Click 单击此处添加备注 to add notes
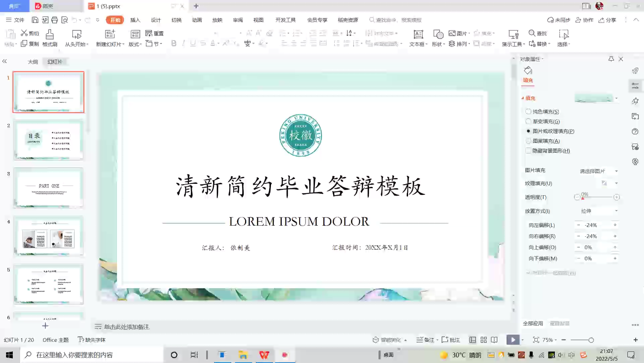The height and width of the screenshot is (363, 644). point(127,327)
